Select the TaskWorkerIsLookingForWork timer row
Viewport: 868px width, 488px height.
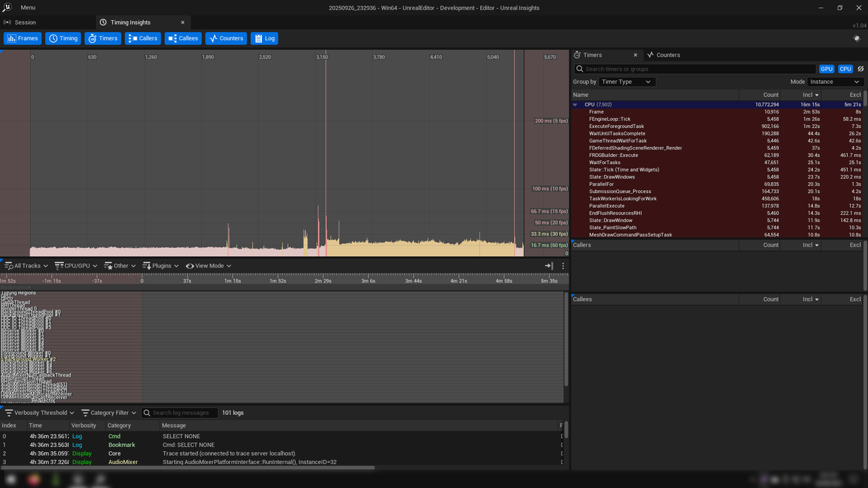pyautogui.click(x=718, y=199)
